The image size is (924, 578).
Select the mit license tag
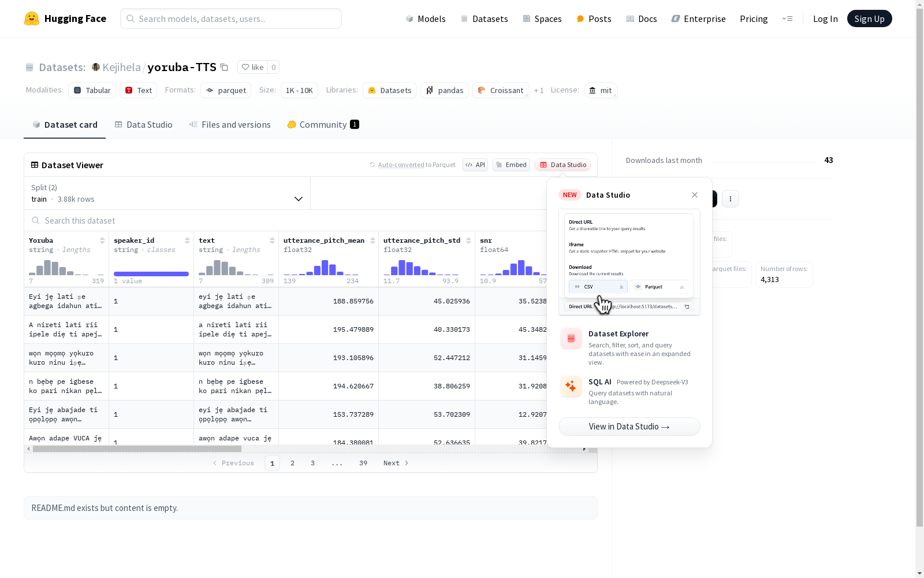pos(601,90)
